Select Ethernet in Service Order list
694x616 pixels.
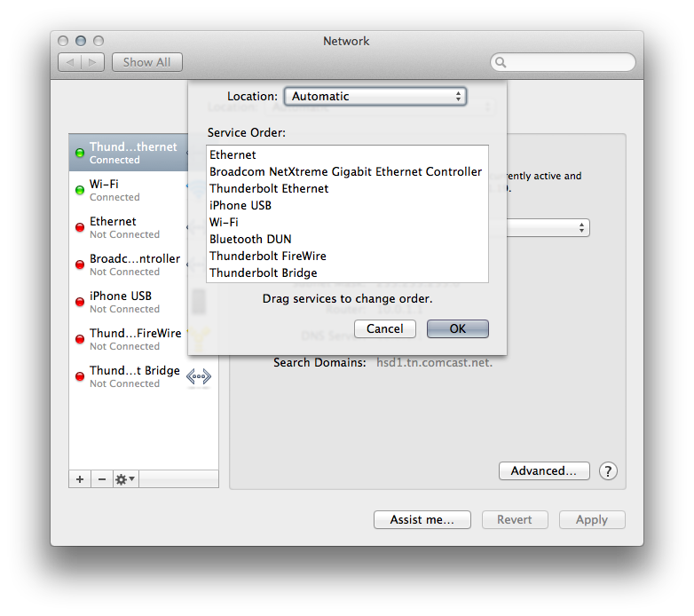347,154
